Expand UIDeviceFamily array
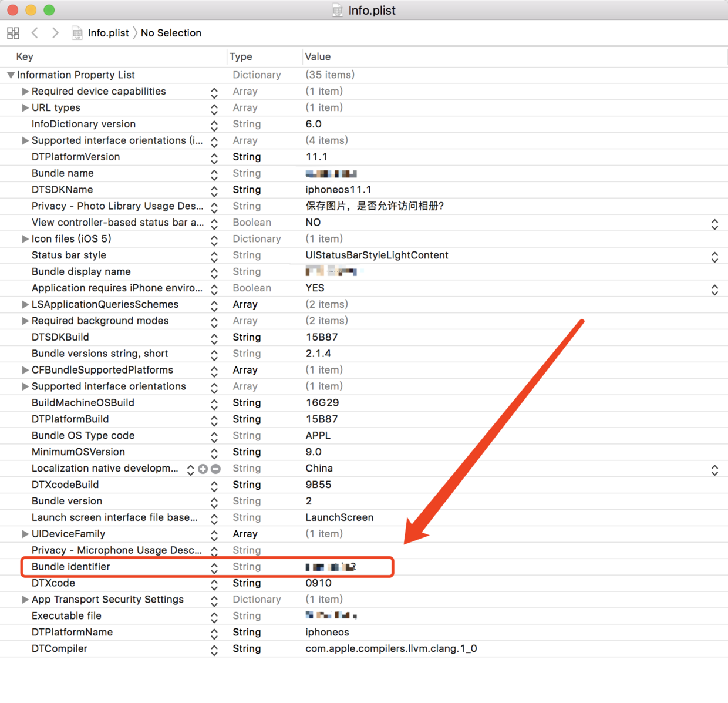 pos(25,534)
